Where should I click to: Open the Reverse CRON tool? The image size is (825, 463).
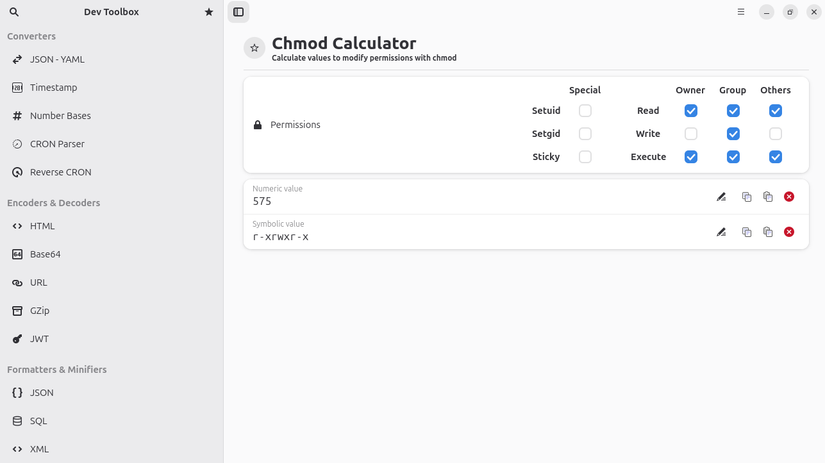(112, 172)
